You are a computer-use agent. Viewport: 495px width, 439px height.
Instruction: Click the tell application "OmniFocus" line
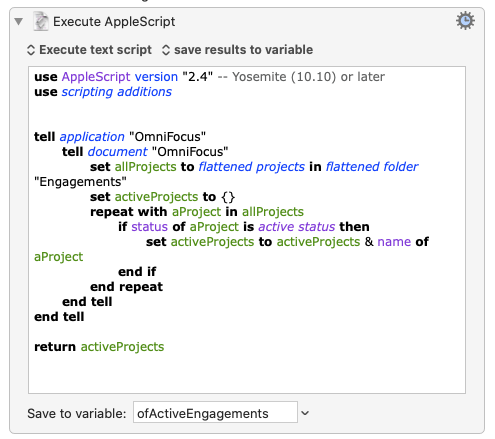click(120, 137)
